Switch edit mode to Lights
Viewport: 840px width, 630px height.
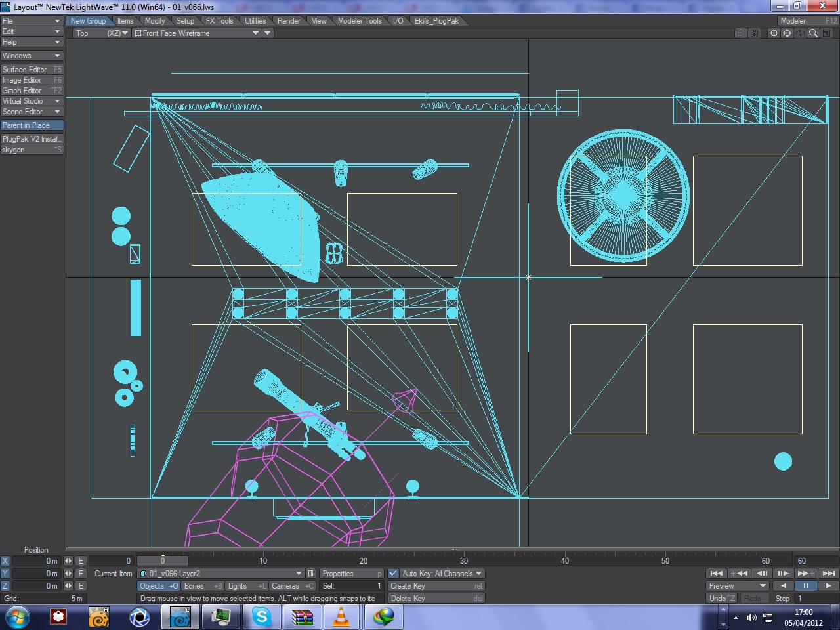[238, 586]
